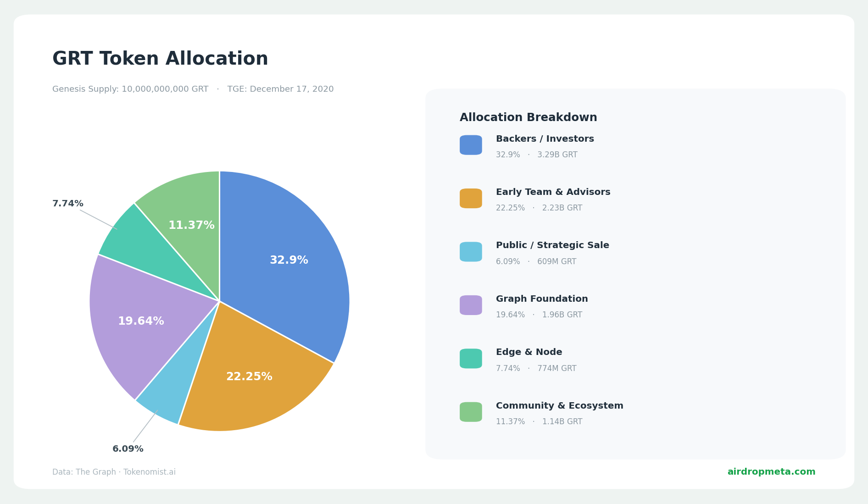Click the Graph Foundation label
868x504 pixels.
542,299
